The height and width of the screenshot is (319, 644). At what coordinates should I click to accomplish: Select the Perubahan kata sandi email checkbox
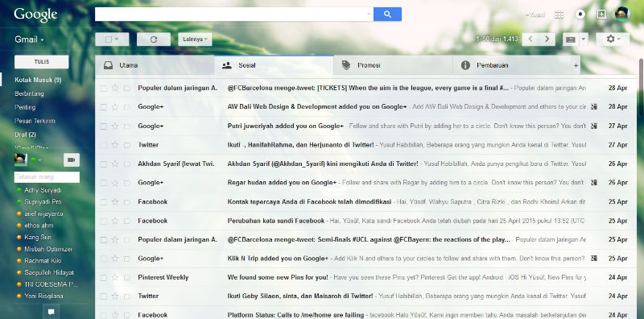coord(104,221)
